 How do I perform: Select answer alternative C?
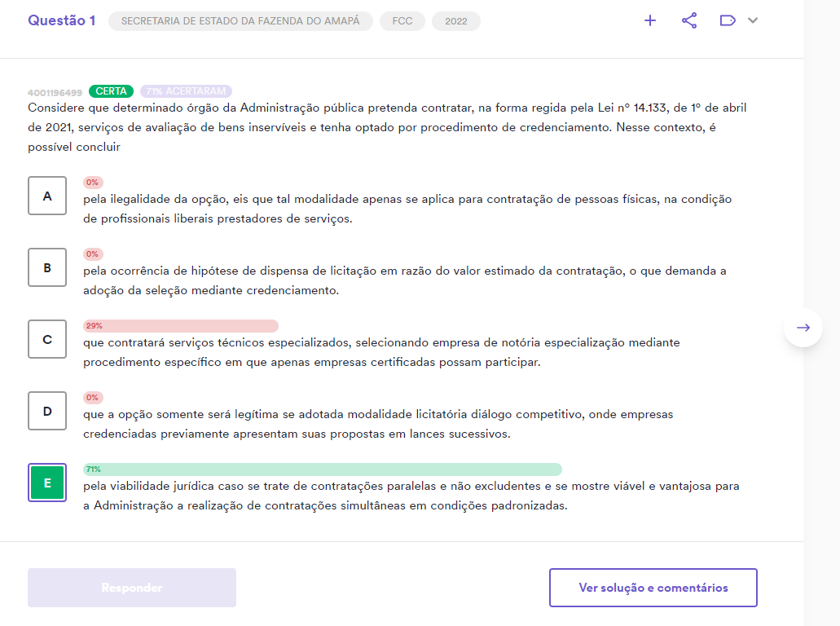pyautogui.click(x=46, y=339)
